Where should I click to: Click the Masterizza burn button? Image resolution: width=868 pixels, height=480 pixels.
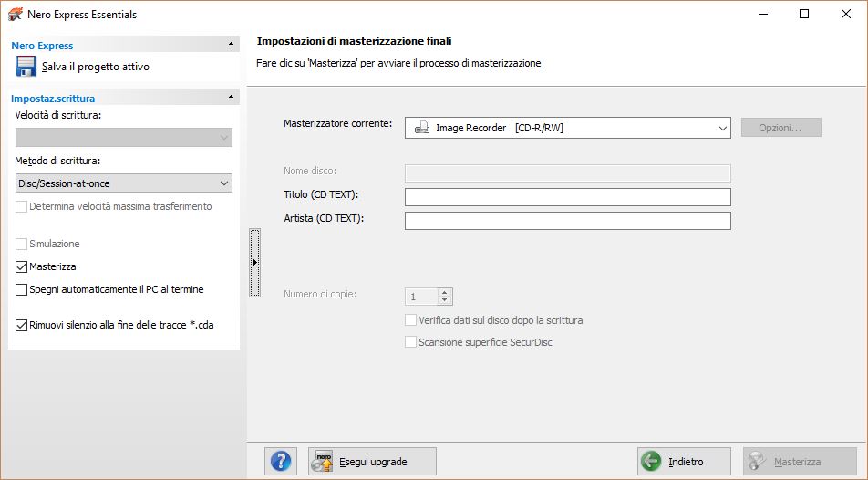(x=800, y=461)
